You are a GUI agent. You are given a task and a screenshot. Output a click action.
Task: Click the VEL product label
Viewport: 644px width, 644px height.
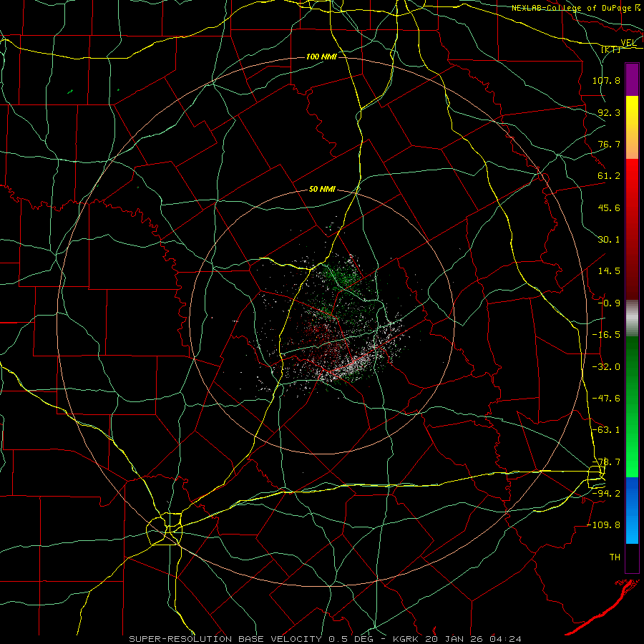coord(628,43)
